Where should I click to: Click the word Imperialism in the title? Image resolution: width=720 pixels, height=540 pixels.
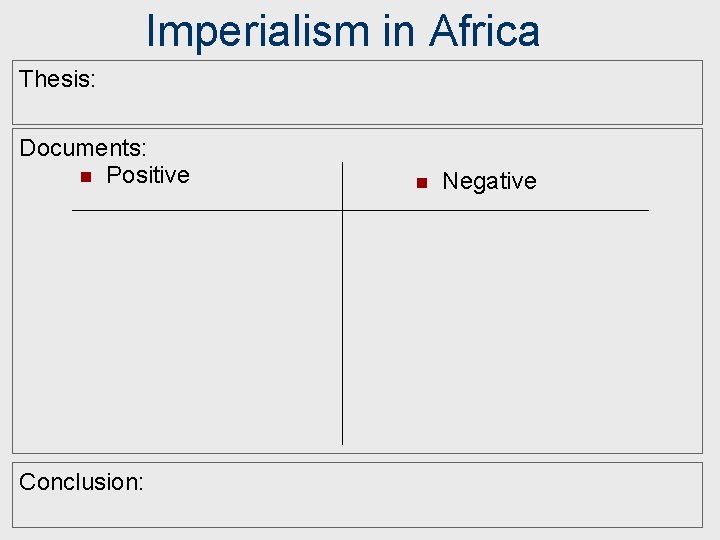pos(257,30)
